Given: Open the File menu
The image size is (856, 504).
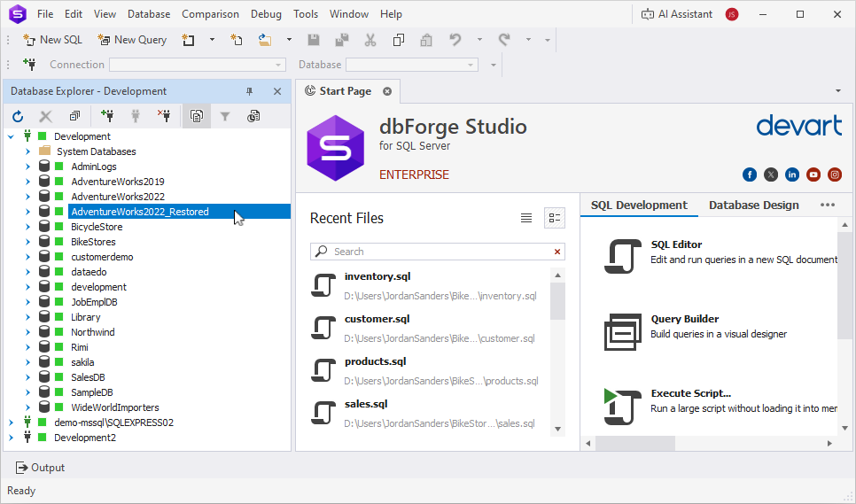Looking at the screenshot, I should (x=45, y=14).
